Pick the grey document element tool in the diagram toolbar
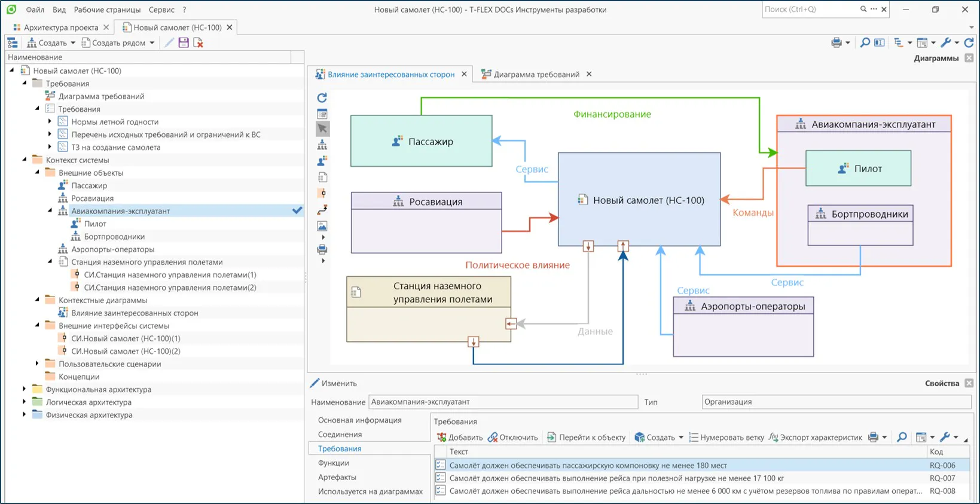The width and height of the screenshot is (980, 504). [x=322, y=177]
